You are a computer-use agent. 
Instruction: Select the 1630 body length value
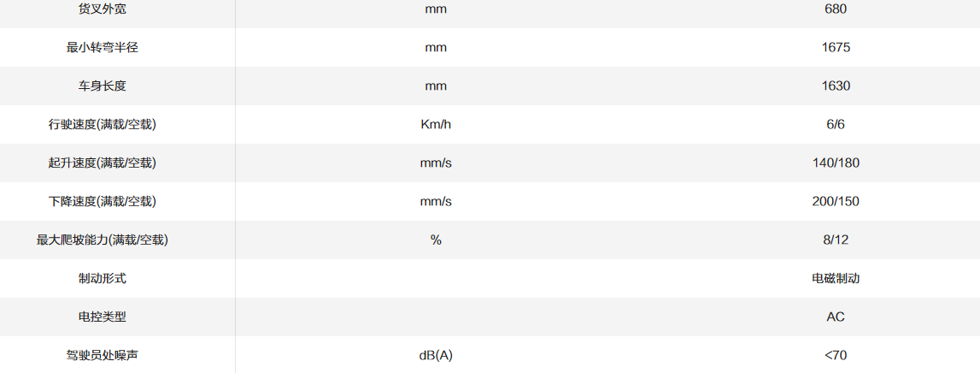[x=836, y=86]
